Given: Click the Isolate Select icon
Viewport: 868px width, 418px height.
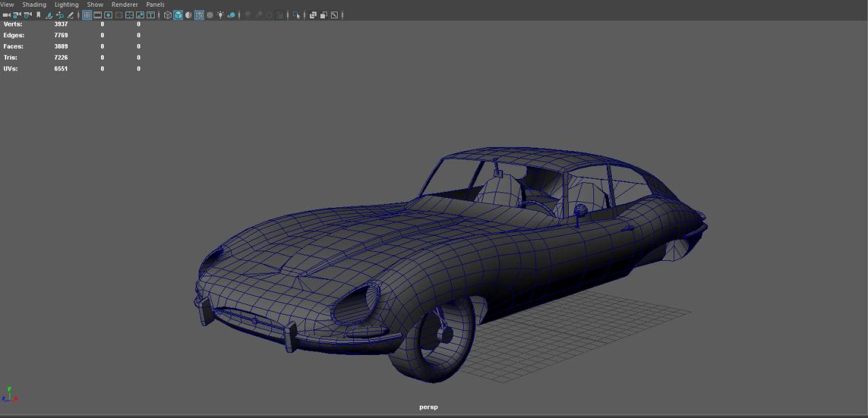Looking at the screenshot, I should coord(296,15).
